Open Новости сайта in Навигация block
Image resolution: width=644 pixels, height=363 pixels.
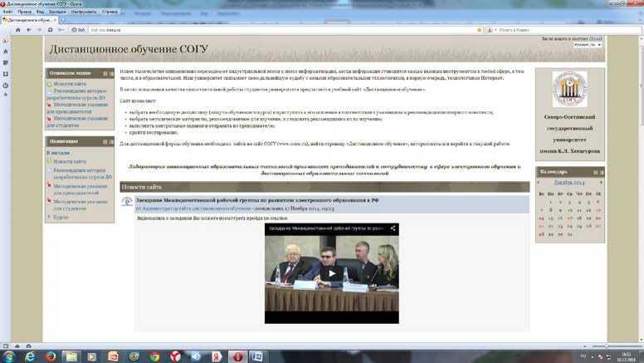click(70, 161)
